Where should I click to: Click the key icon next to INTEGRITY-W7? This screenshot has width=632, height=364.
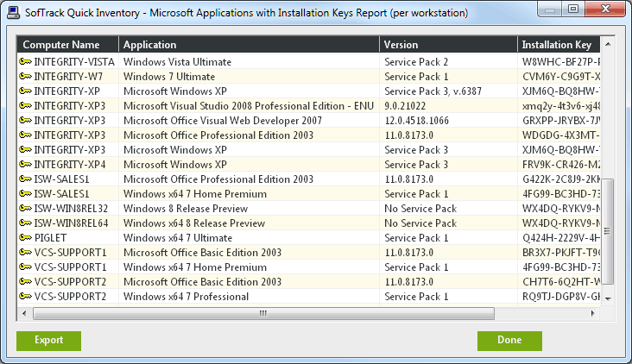(25, 77)
